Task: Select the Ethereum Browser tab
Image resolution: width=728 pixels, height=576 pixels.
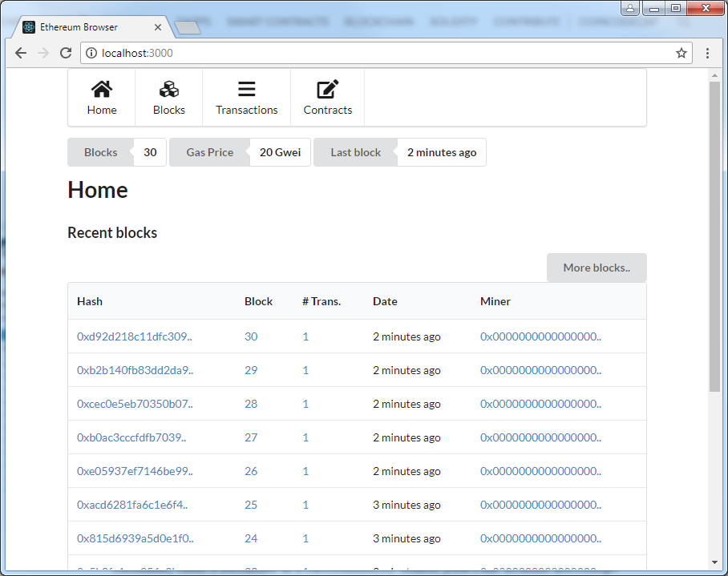Action: 93,27
